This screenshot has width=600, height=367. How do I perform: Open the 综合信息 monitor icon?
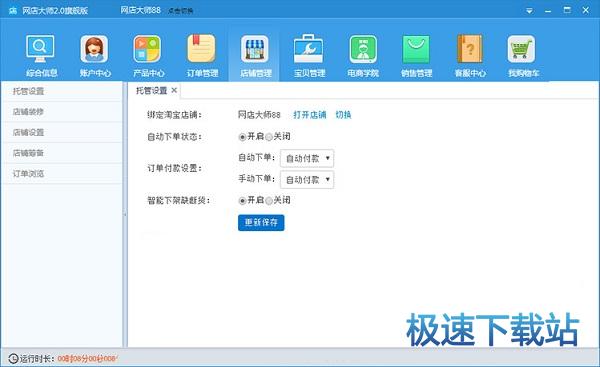click(x=40, y=49)
